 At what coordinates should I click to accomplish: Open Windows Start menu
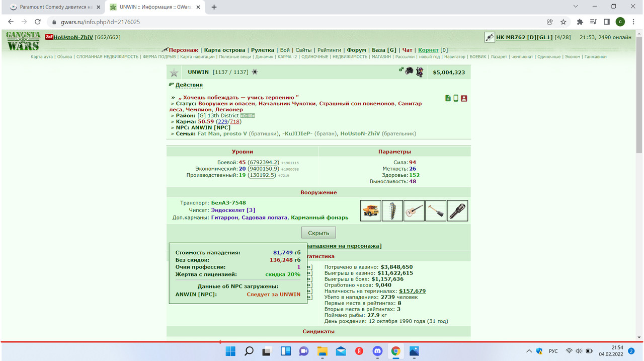(x=230, y=351)
